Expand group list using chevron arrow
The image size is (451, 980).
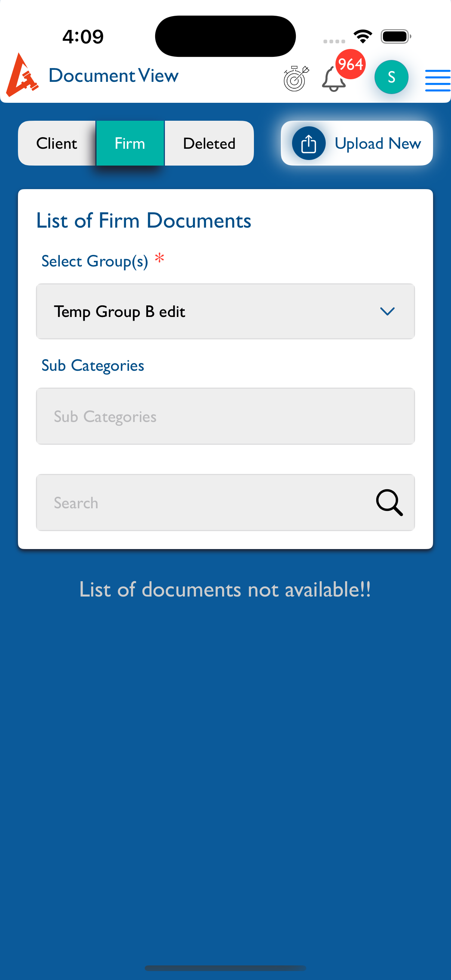coord(387,312)
